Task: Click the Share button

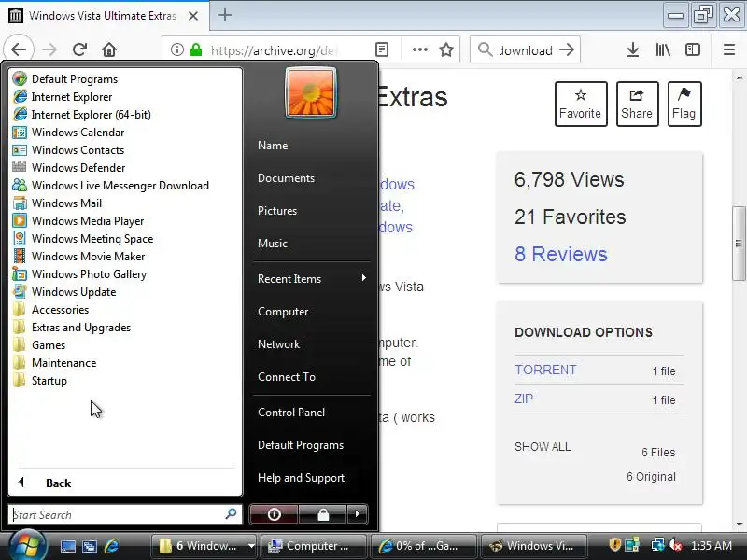Action: [637, 104]
